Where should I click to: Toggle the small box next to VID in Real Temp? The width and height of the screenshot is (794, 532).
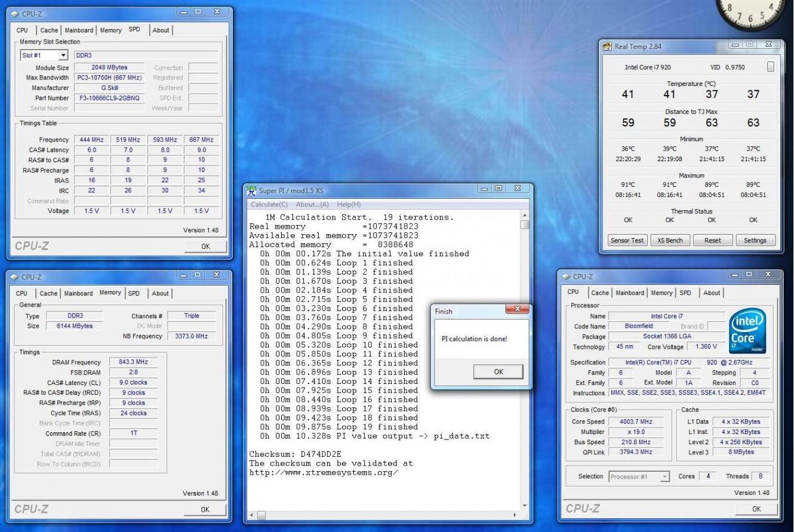coord(771,67)
